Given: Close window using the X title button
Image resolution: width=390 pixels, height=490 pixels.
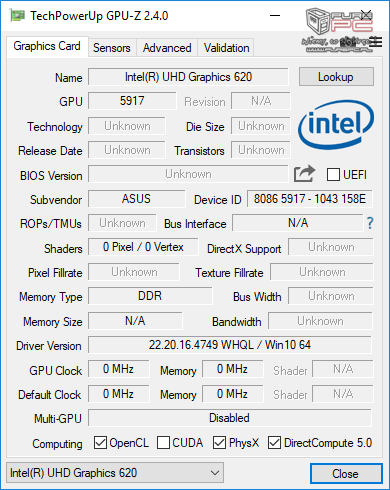Looking at the screenshot, I should (366, 15).
